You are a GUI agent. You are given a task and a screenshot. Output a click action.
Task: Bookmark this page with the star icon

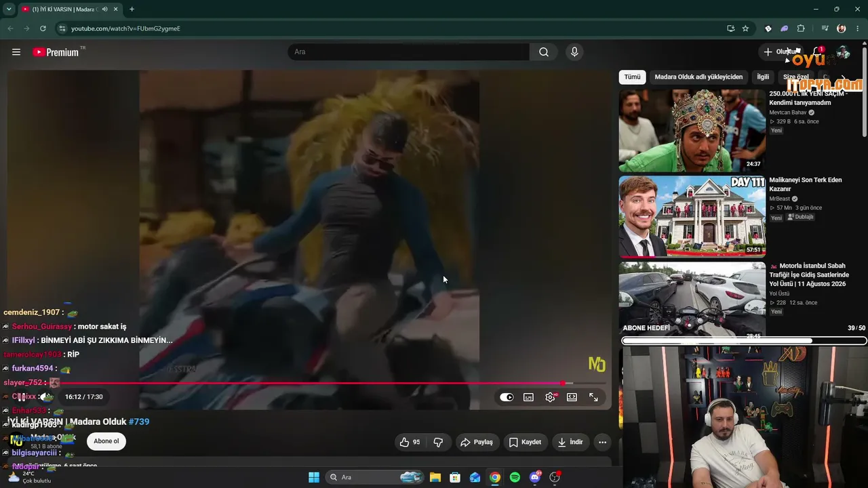tap(745, 28)
